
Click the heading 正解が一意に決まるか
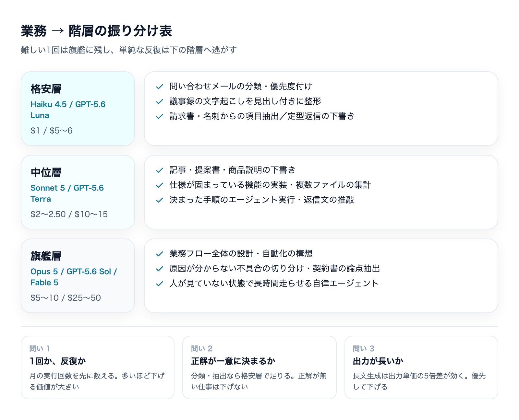click(233, 361)
